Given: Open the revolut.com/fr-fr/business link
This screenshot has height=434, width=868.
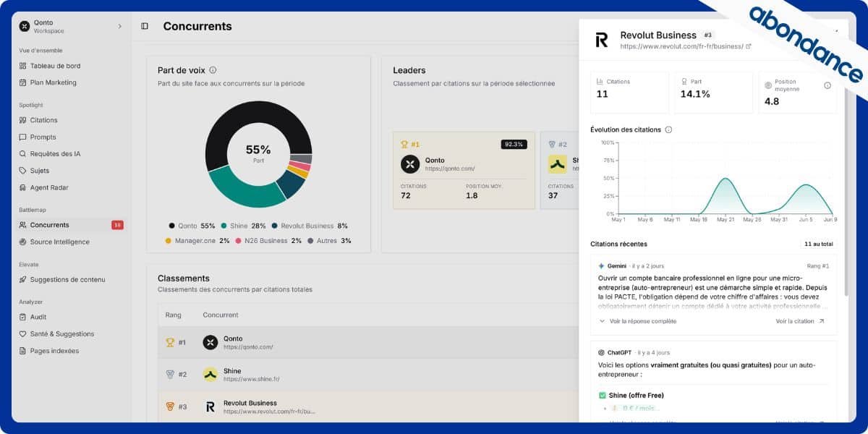Looking at the screenshot, I should pyautogui.click(x=682, y=46).
